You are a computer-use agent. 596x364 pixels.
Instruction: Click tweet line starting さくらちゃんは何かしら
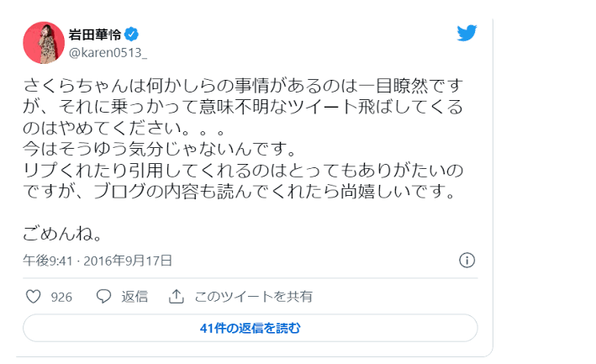pyautogui.click(x=243, y=86)
